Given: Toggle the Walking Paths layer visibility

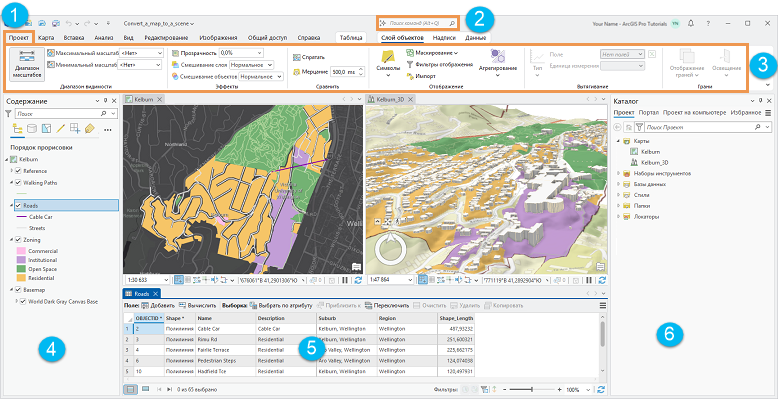Looking at the screenshot, I should coord(18,183).
